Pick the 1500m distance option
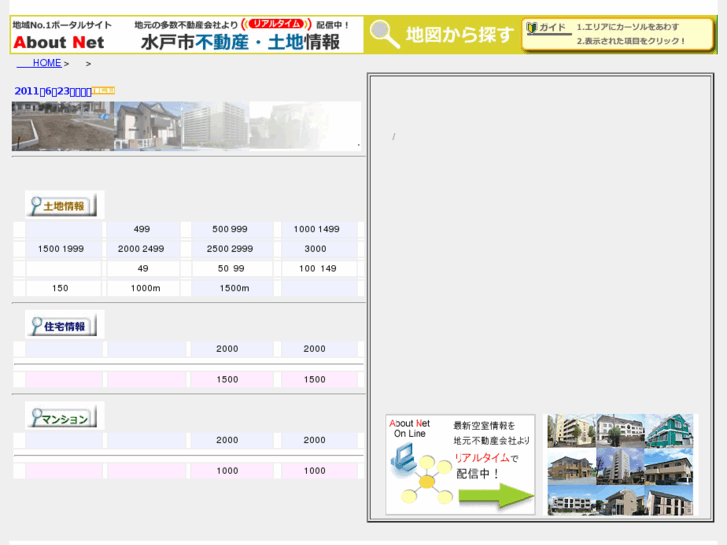Image resolution: width=727 pixels, height=545 pixels. (233, 288)
